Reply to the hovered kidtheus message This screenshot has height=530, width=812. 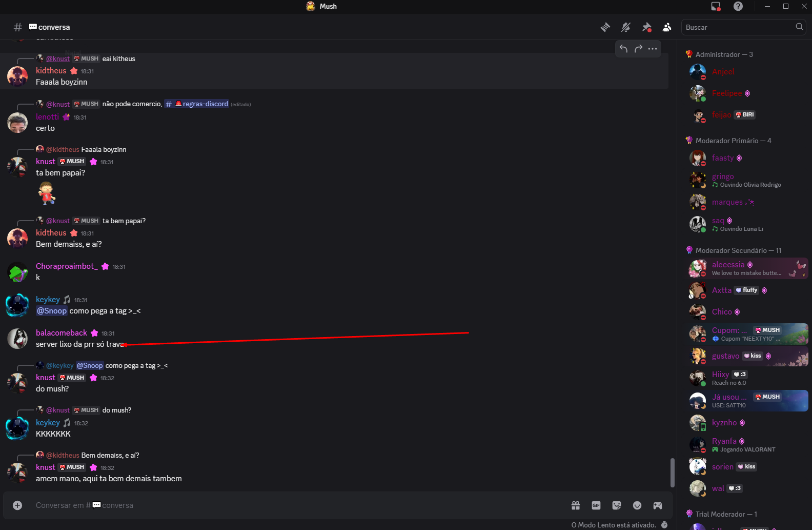(x=623, y=49)
